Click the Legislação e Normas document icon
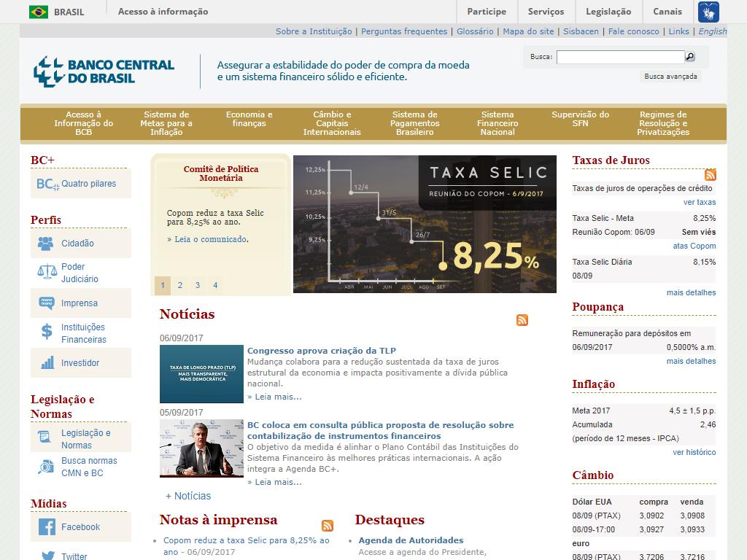 pos(44,437)
